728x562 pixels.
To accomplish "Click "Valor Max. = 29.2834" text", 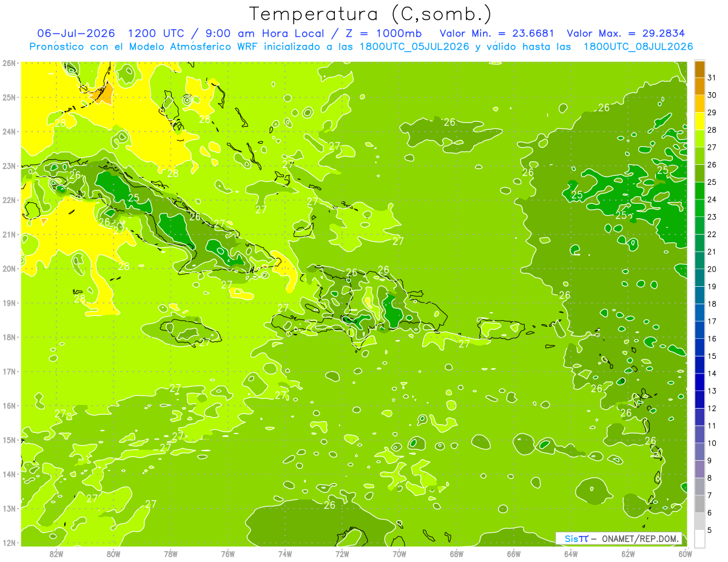I will pos(627,33).
